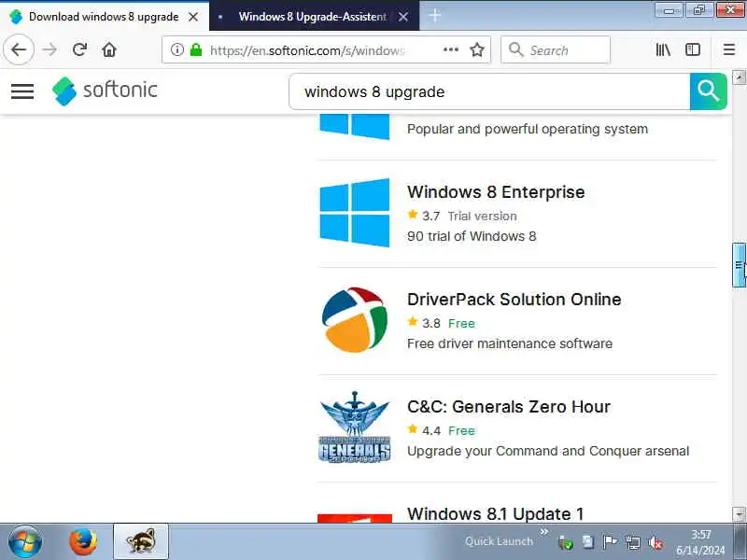This screenshot has width=747, height=560.
Task: Click the Softonic search field
Action: [x=489, y=91]
